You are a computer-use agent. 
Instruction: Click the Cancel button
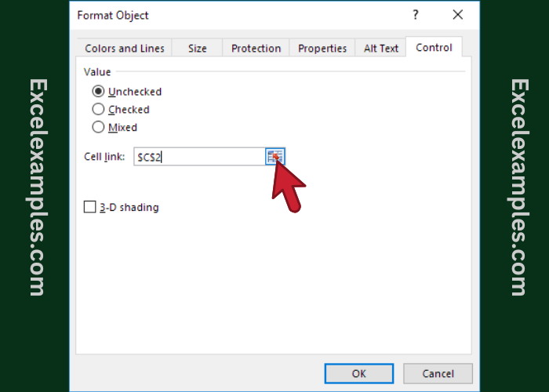pyautogui.click(x=438, y=373)
